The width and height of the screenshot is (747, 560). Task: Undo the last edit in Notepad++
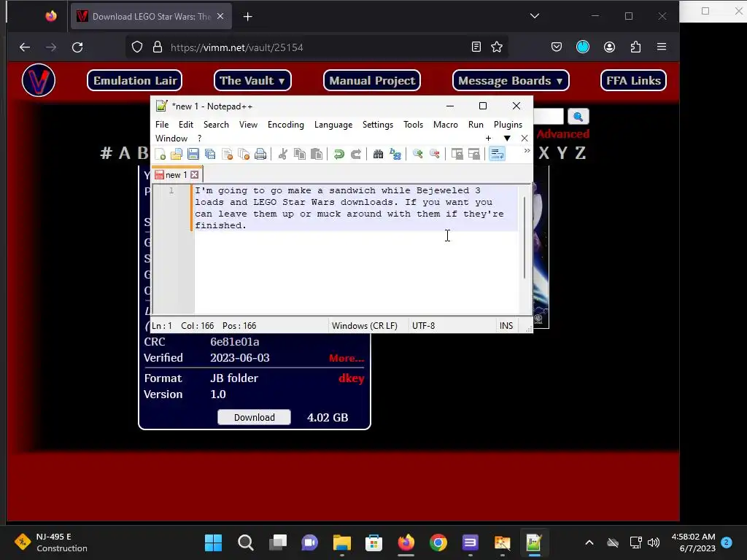click(338, 155)
